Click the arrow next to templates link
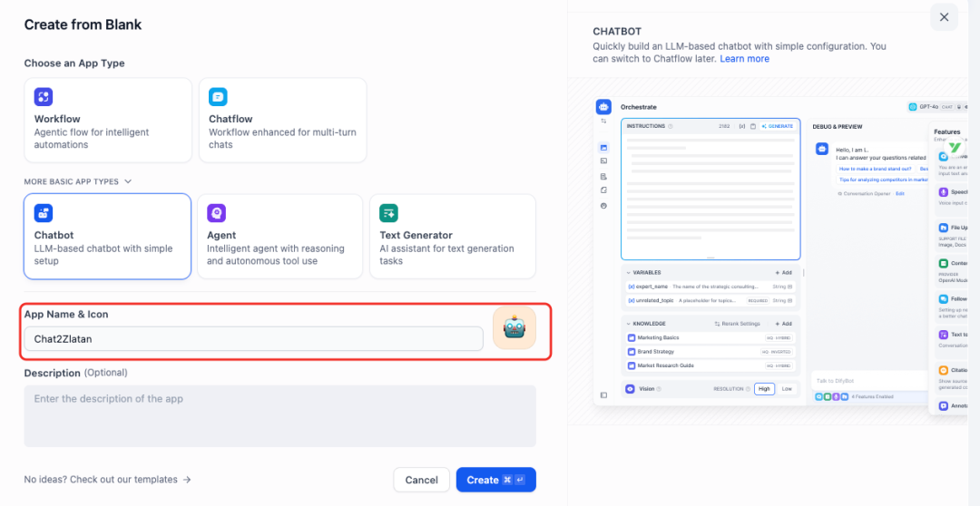This screenshot has height=506, width=980. point(186,480)
